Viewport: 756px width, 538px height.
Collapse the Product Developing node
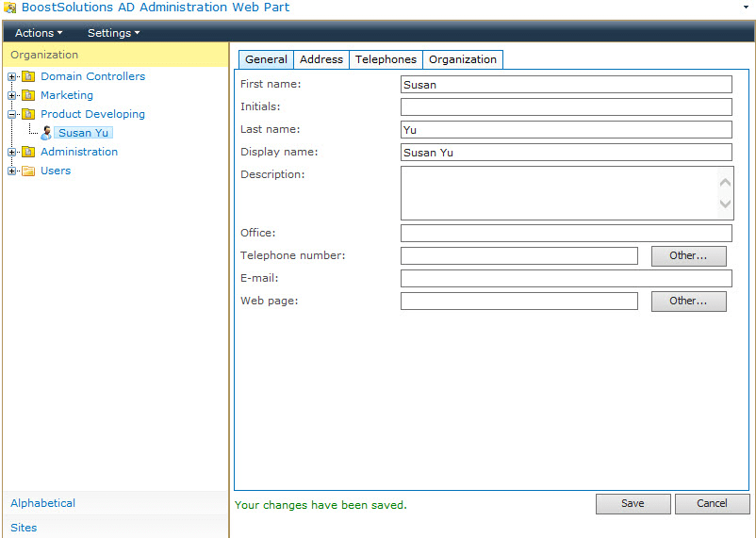tap(11, 114)
